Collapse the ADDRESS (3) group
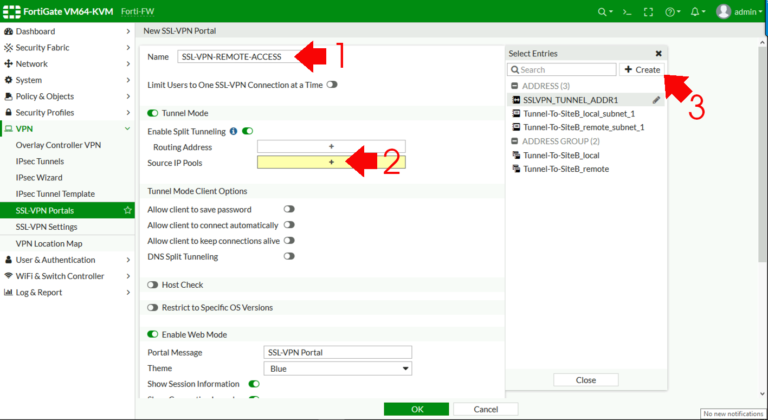This screenshot has width=768, height=420. pyautogui.click(x=514, y=86)
